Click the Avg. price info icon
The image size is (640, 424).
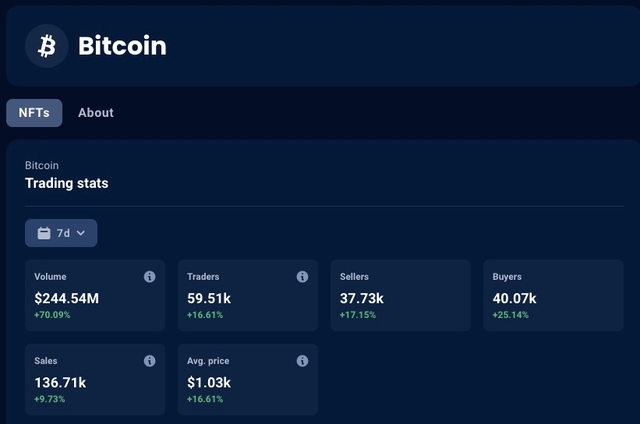(x=303, y=361)
